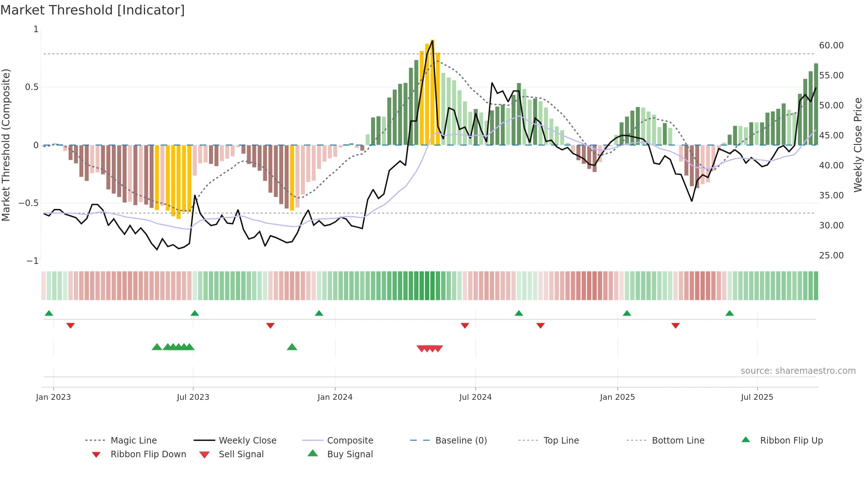This screenshot has height=488, width=868.
Task: Click the green Ribbon Flip Up legend triangle
Action: coord(746,440)
